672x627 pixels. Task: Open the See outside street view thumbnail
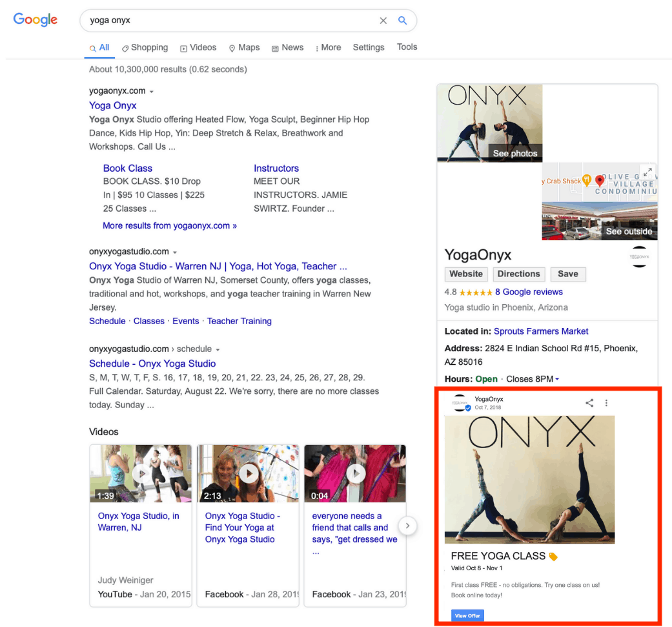[599, 221]
